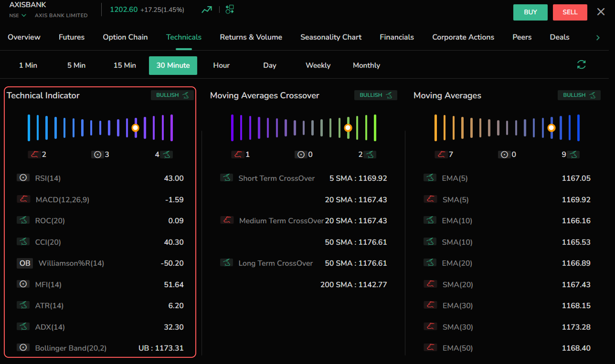
Task: Select the Monthly timeframe
Action: [x=366, y=65]
